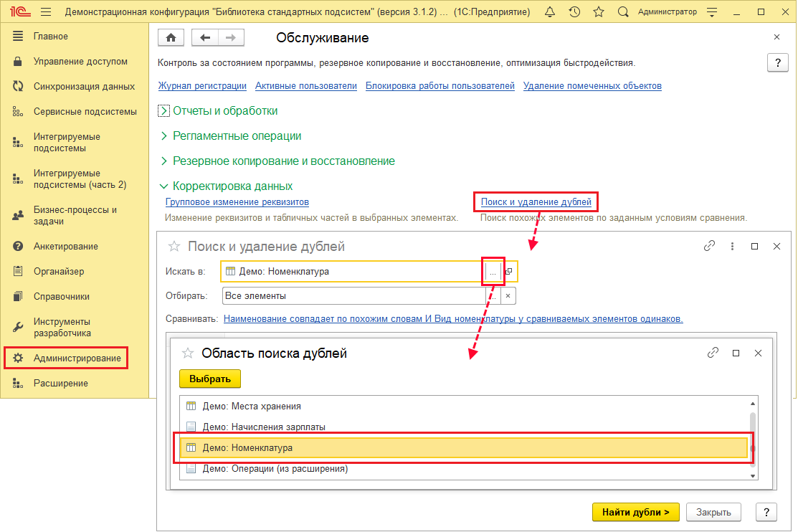Navigate back with left arrow
The image size is (798, 532).
point(205,38)
